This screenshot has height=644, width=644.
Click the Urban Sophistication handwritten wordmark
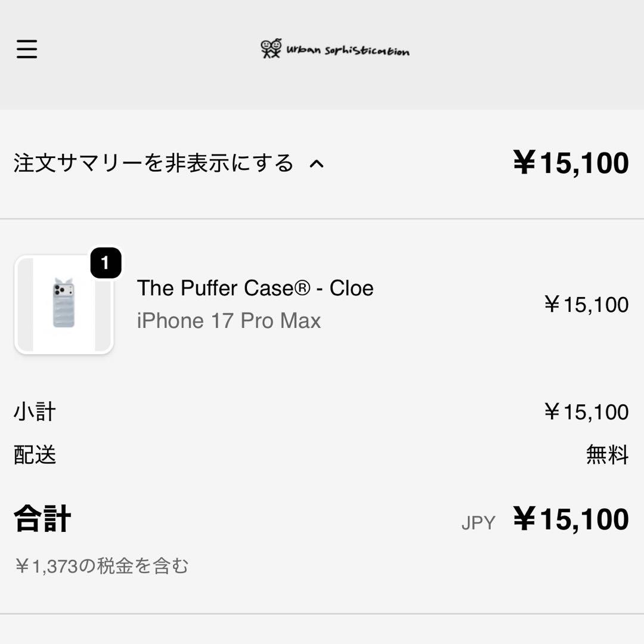point(348,51)
